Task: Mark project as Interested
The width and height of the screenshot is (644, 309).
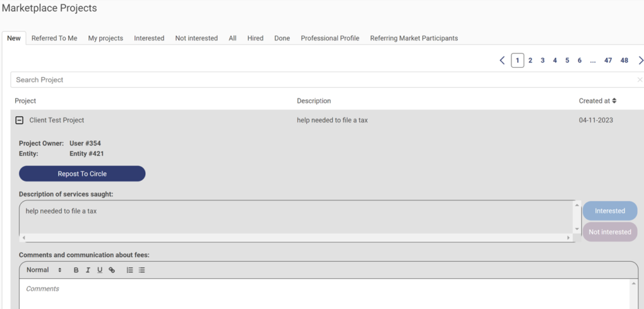Action: coord(609,211)
